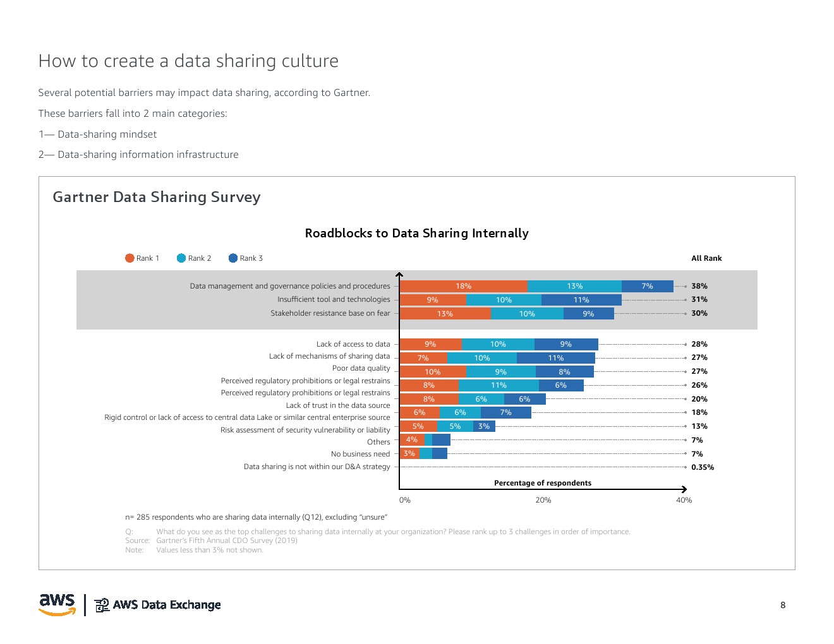
Task: Click the Rank 3 dark blue legend dot
Action: [x=233, y=258]
